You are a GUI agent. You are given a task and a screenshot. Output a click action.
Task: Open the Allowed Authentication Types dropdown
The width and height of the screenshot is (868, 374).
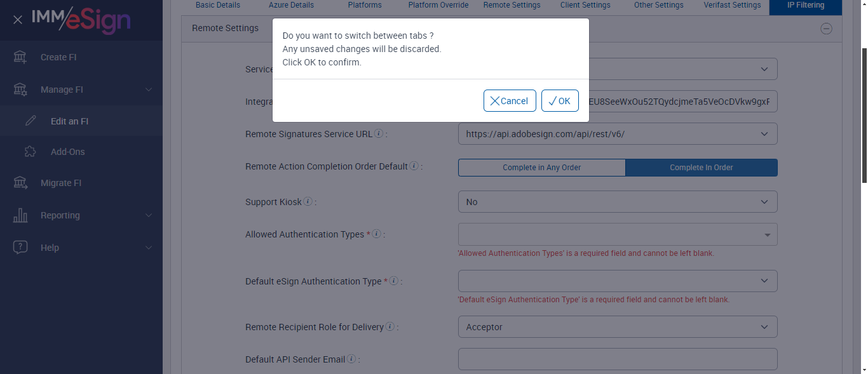617,235
